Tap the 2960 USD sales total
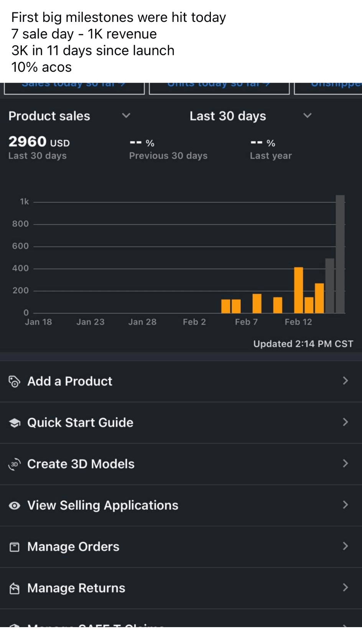 point(39,142)
